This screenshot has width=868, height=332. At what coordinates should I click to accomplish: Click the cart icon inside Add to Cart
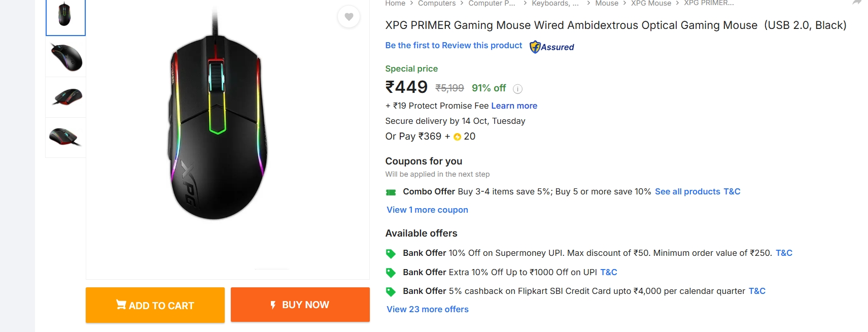tap(121, 305)
